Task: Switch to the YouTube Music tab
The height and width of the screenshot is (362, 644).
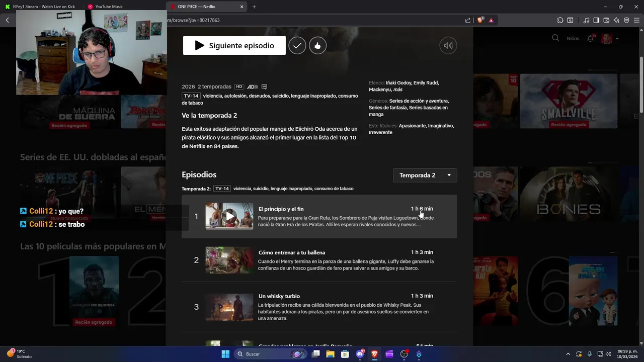Action: tap(124, 7)
